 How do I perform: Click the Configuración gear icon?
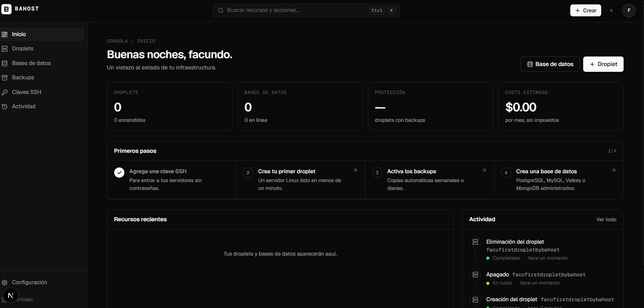[4, 282]
